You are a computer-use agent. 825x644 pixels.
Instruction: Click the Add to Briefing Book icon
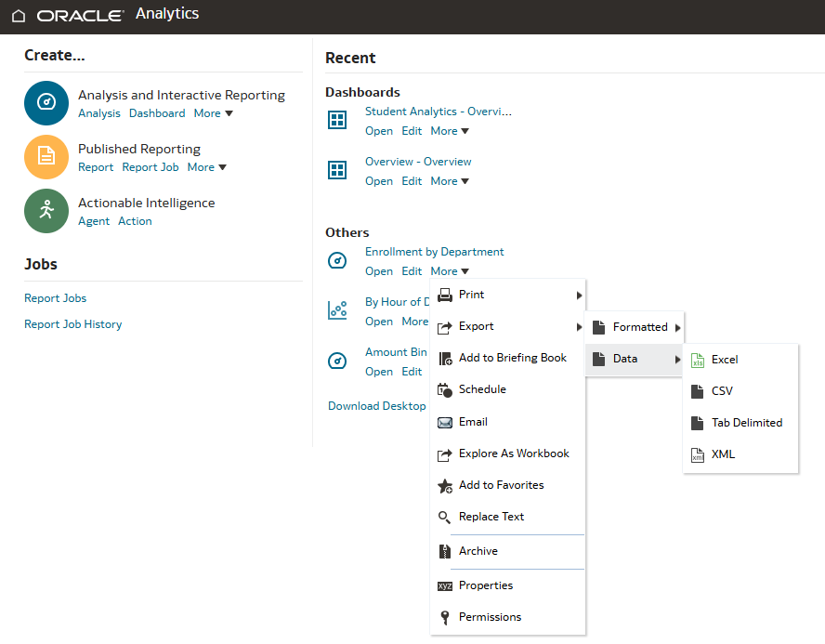point(445,359)
